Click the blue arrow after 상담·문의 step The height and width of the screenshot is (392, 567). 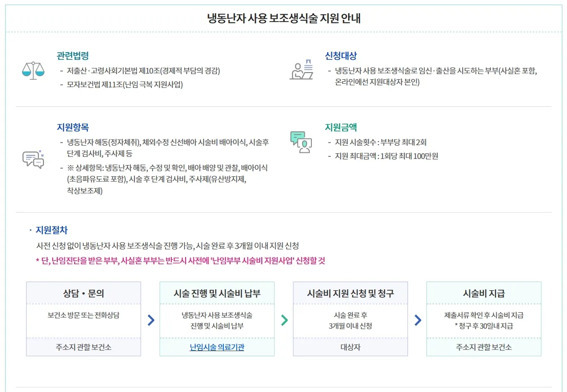pyautogui.click(x=151, y=320)
